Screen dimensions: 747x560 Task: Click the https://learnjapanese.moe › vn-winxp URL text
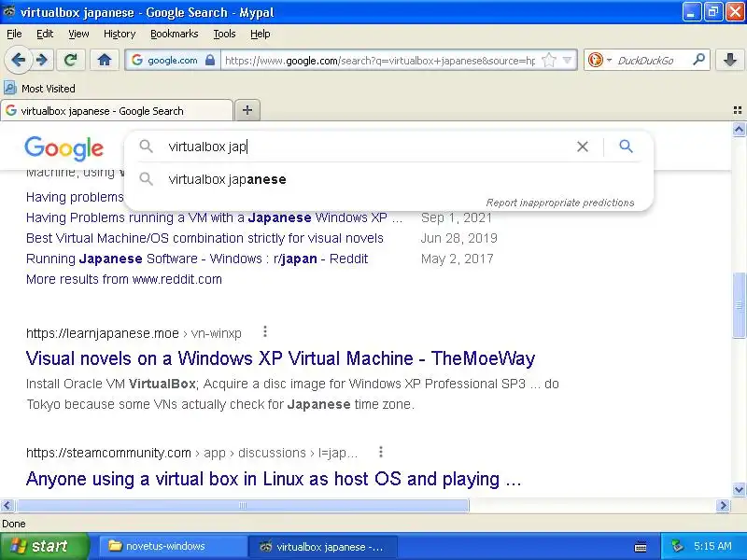click(x=134, y=333)
